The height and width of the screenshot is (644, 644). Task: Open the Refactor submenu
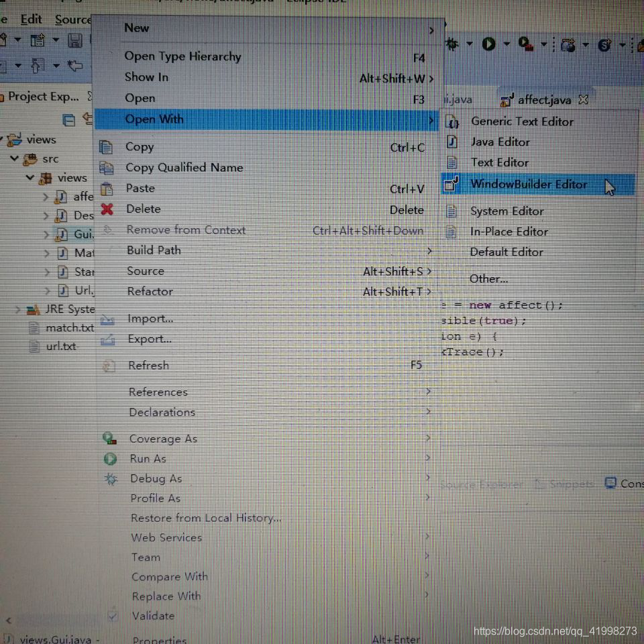267,292
